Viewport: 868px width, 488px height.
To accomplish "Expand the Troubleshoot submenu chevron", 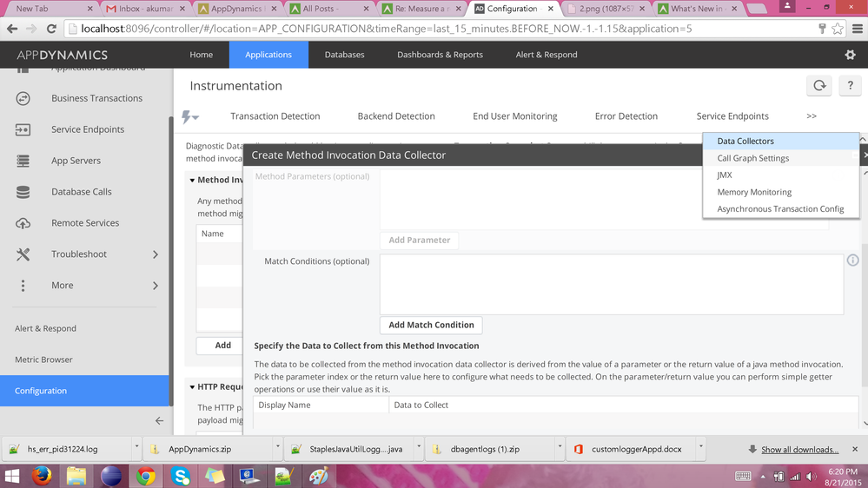I will click(x=156, y=254).
